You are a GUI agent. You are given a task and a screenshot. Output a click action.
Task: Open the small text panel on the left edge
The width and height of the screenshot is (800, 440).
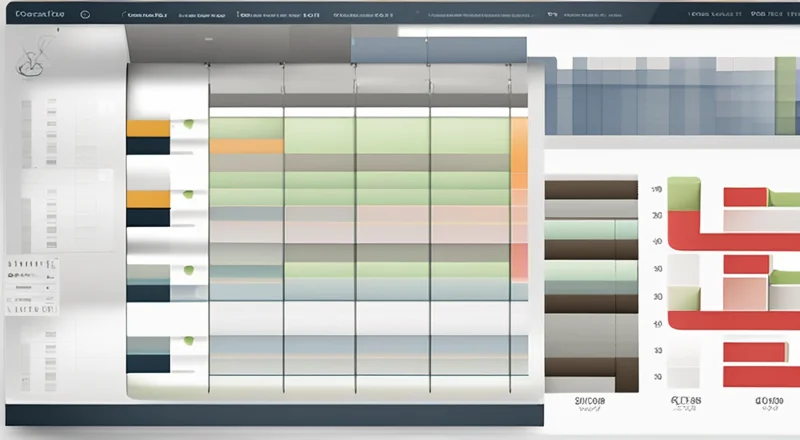pyautogui.click(x=31, y=283)
